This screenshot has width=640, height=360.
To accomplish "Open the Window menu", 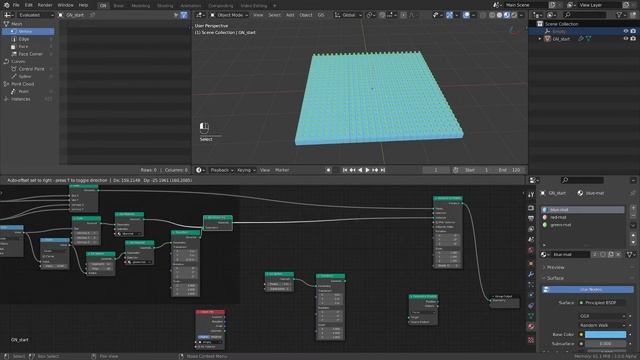I will coord(65,5).
